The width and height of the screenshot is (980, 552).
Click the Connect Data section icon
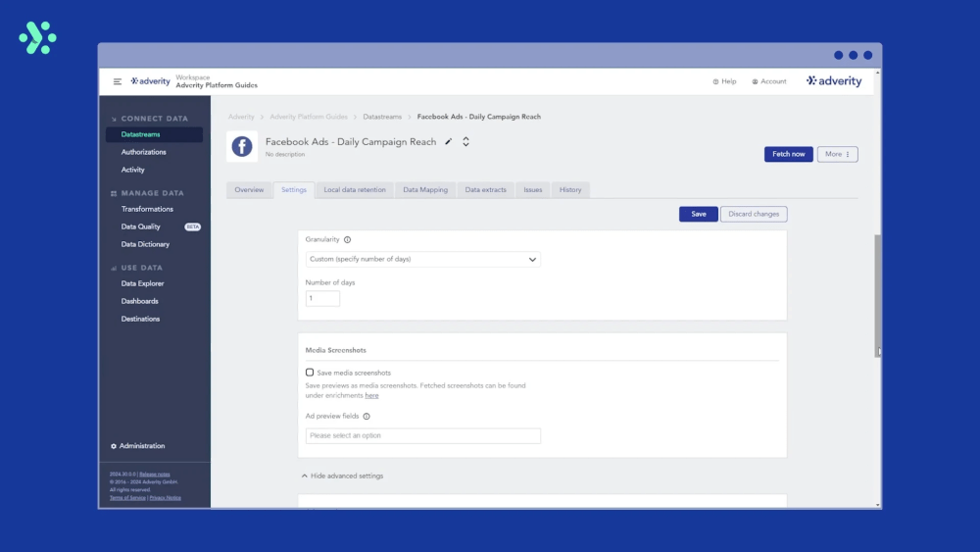114,119
